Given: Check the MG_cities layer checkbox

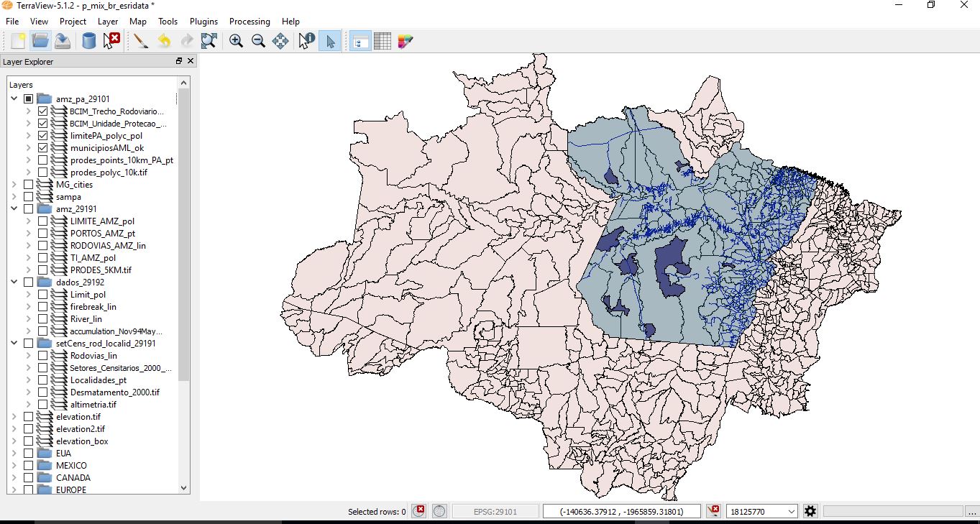Looking at the screenshot, I should [29, 185].
